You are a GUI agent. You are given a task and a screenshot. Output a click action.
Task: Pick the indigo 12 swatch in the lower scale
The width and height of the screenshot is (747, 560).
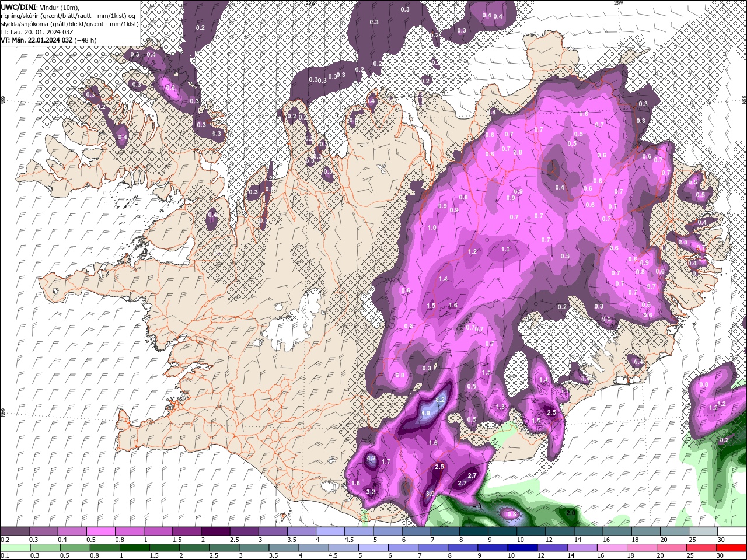tap(552, 548)
